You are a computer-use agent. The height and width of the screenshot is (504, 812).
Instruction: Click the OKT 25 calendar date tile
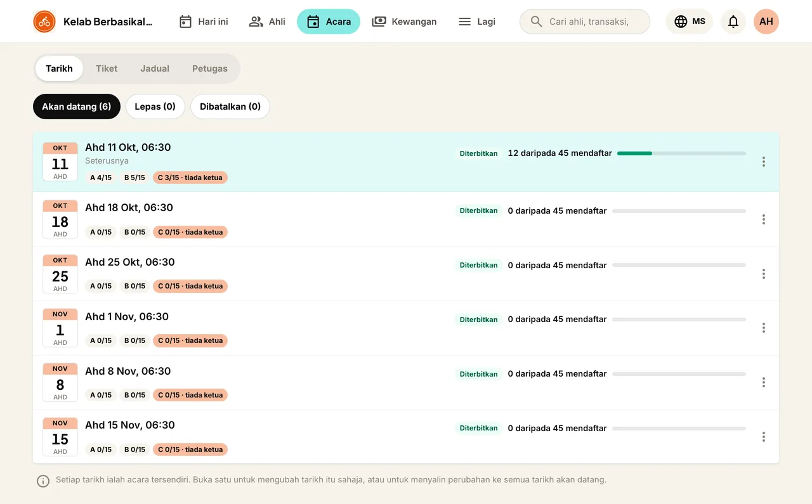coord(60,274)
